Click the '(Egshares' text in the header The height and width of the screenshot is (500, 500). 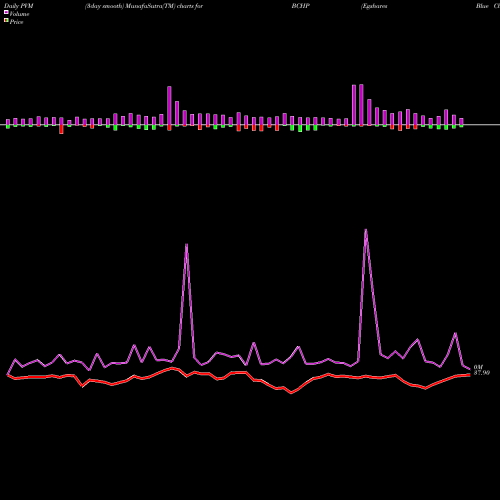[374, 6]
